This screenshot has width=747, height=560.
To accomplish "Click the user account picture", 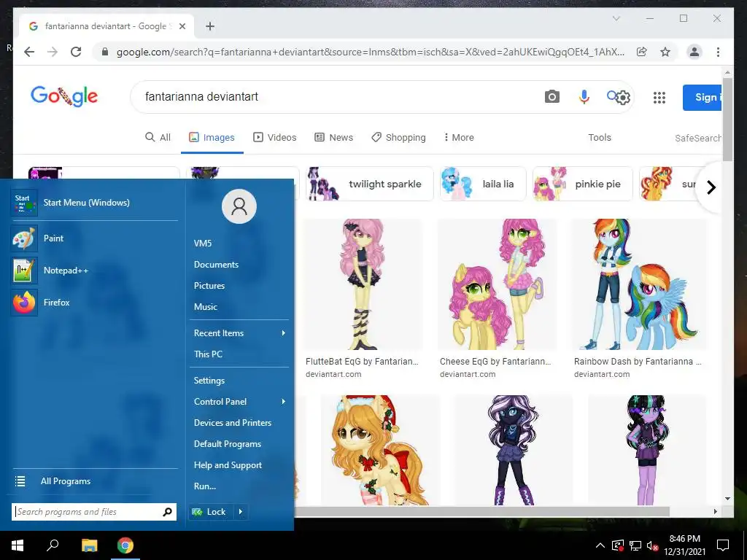I will (x=239, y=206).
